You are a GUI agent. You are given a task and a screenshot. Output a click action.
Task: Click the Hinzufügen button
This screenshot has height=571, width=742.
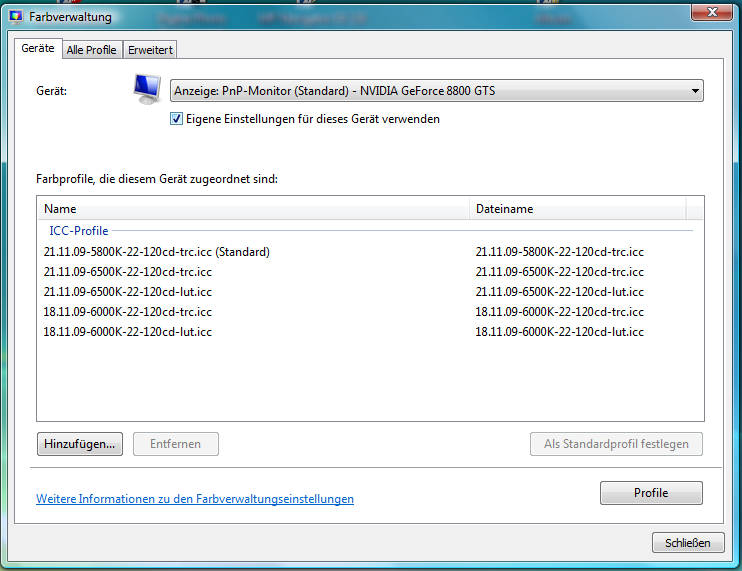(x=80, y=444)
